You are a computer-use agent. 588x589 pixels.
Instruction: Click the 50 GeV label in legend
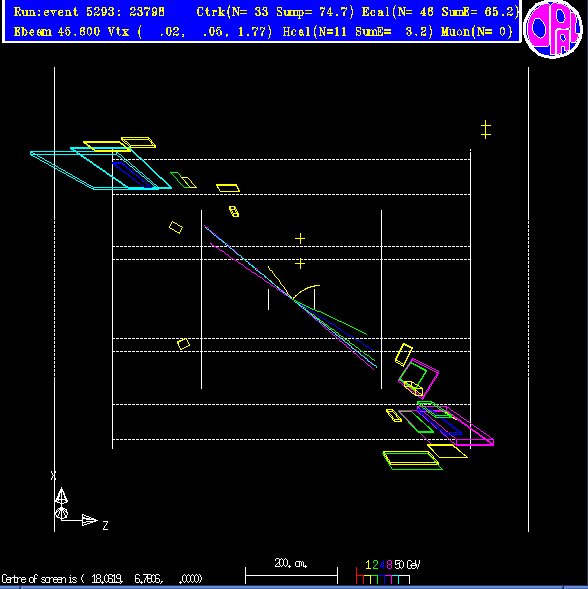[x=407, y=565]
